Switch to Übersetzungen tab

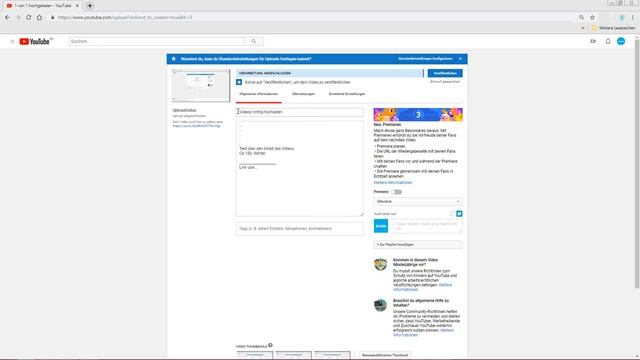(303, 94)
